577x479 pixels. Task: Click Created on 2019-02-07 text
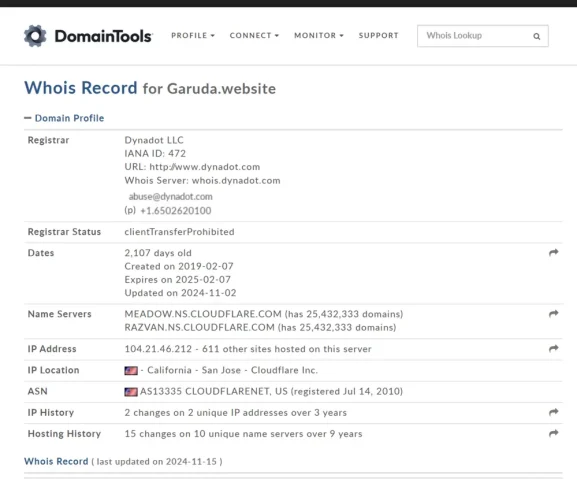point(179,266)
